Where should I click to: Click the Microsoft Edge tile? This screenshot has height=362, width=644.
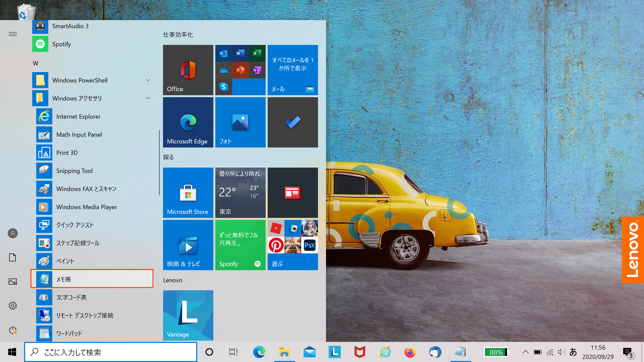click(x=188, y=122)
